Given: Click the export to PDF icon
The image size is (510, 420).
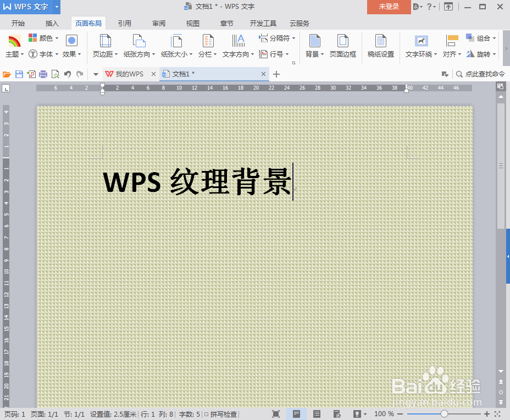Looking at the screenshot, I should pos(31,75).
